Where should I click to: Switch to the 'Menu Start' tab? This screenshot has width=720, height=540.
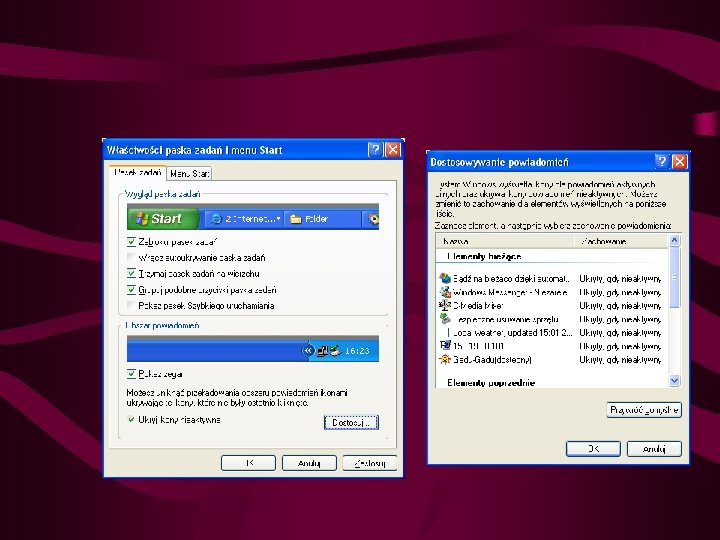coord(189,174)
